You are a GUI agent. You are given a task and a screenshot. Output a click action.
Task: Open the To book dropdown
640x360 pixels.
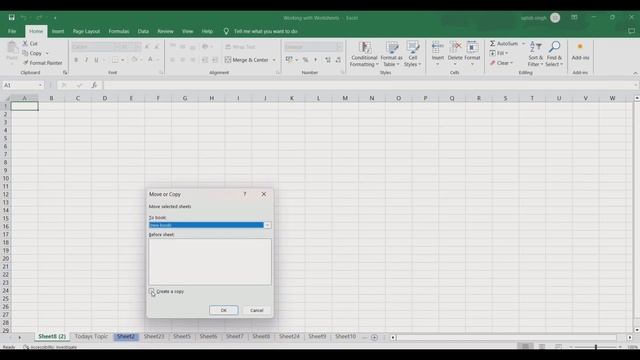click(267, 225)
